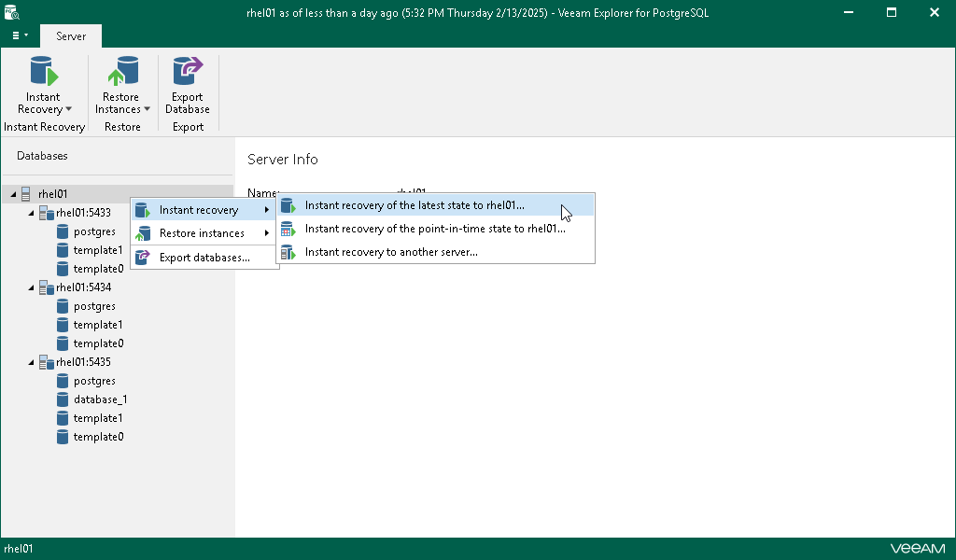This screenshot has width=956, height=560.
Task: Click the rhel01:5433 instance icon
Action: tap(47, 213)
